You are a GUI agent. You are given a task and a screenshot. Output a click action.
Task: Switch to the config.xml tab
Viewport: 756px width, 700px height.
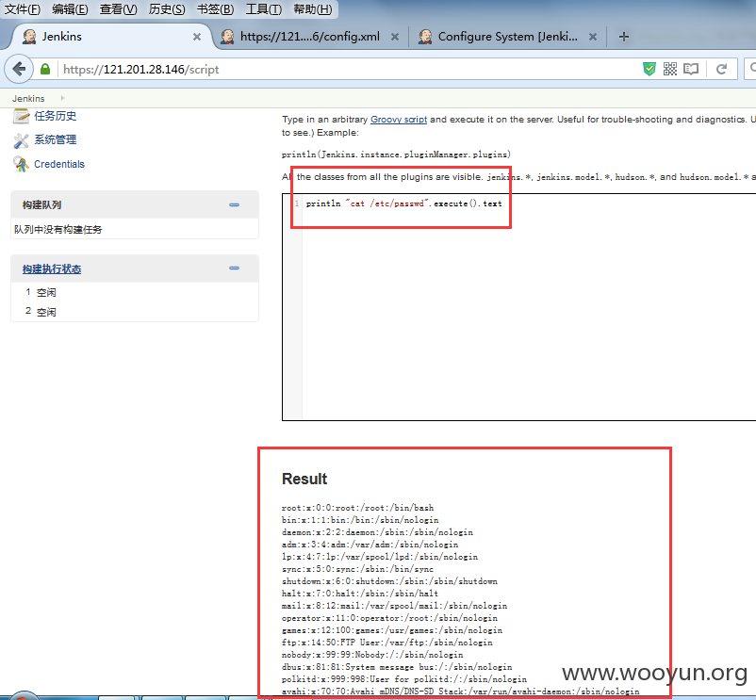(x=310, y=37)
